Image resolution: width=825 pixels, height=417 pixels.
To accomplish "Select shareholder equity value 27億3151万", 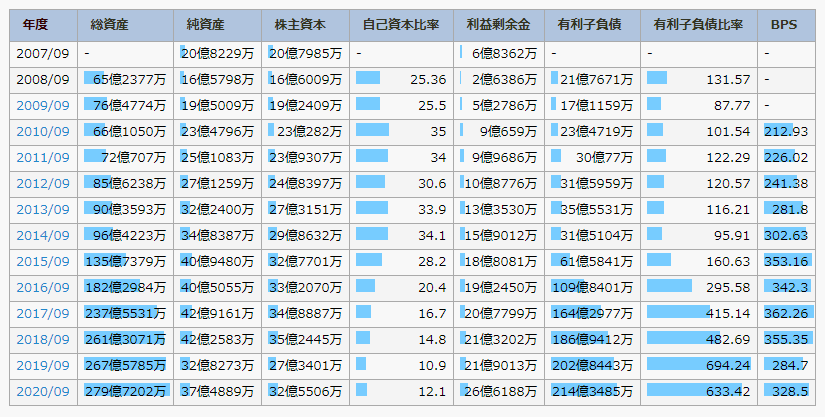I will pyautogui.click(x=306, y=210).
